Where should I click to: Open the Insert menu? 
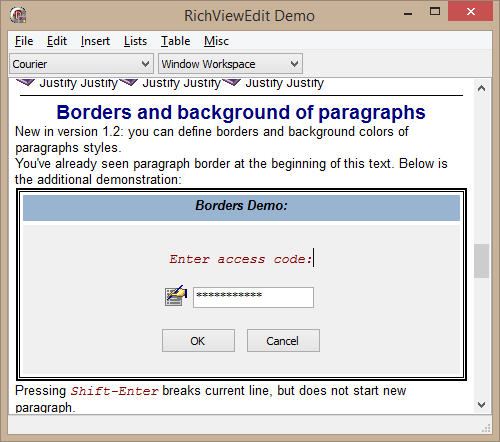pyautogui.click(x=95, y=41)
